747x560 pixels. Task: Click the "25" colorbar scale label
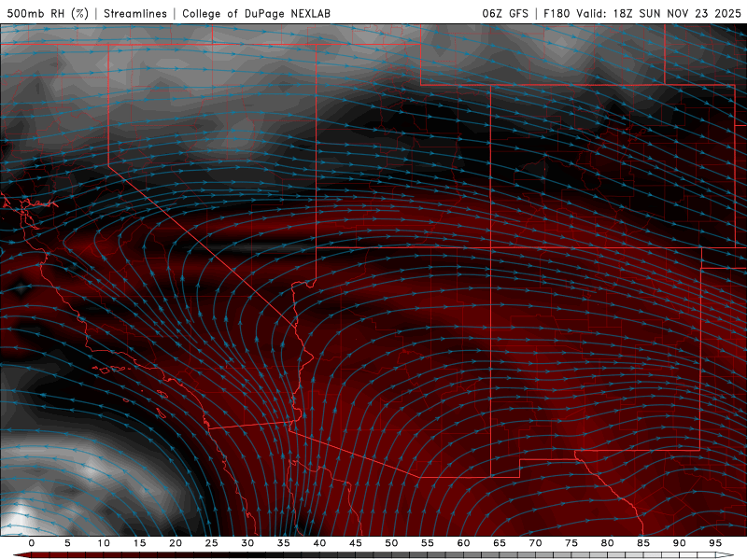click(212, 543)
